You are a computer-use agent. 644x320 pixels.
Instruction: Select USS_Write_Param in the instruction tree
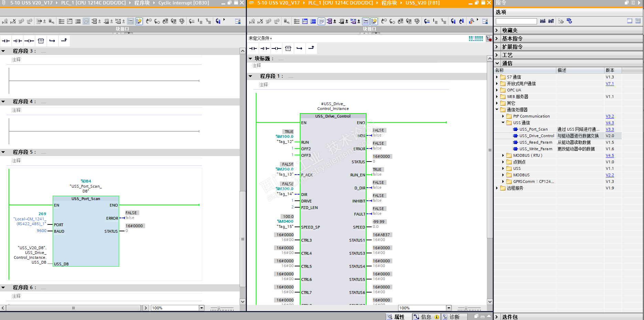pos(536,149)
